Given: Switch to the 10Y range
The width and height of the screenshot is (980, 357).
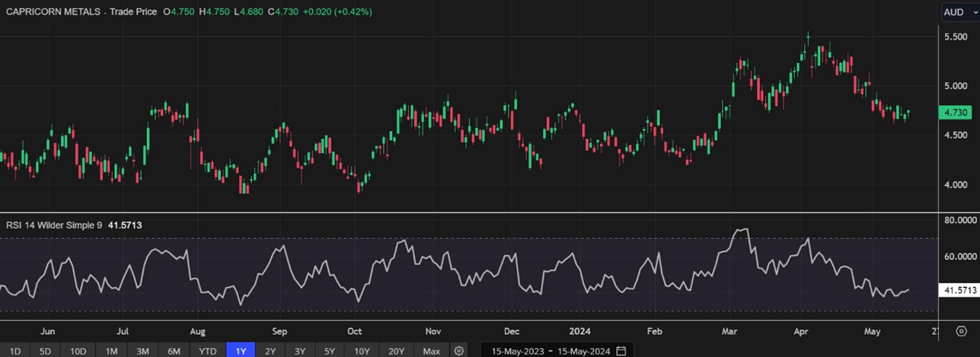Looking at the screenshot, I should coord(362,351).
